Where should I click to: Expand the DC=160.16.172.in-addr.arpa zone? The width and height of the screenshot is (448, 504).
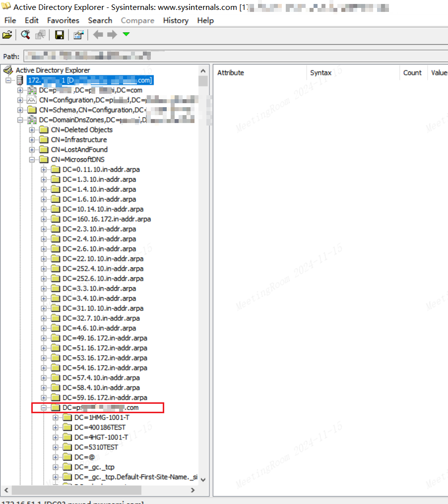44,219
